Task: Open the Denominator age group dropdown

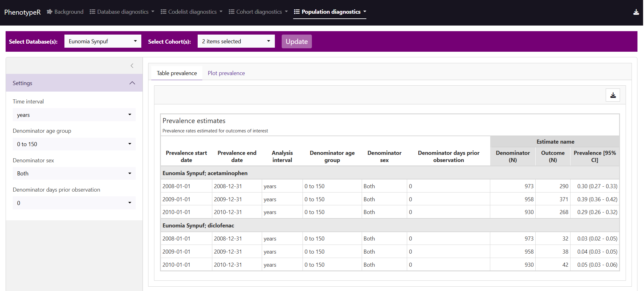Action: [74, 144]
